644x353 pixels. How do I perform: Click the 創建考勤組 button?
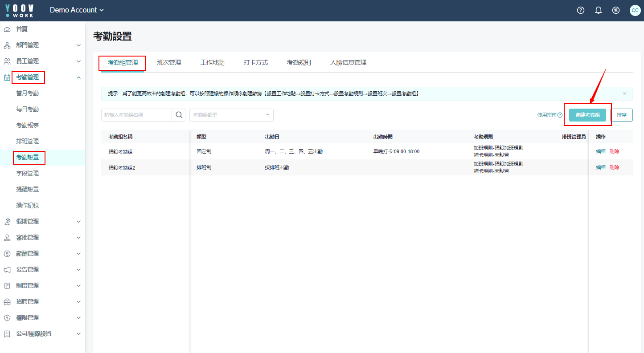[x=587, y=115]
